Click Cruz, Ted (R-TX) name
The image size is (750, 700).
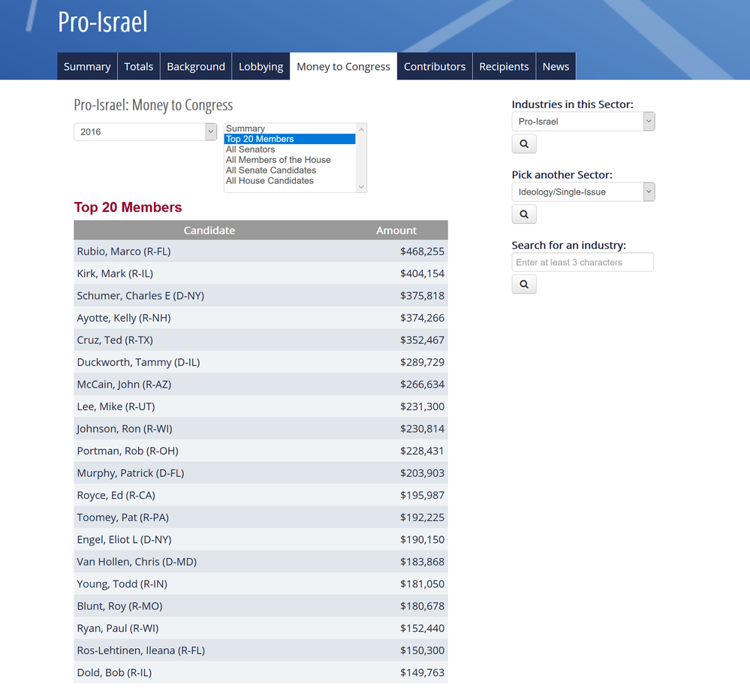(115, 339)
